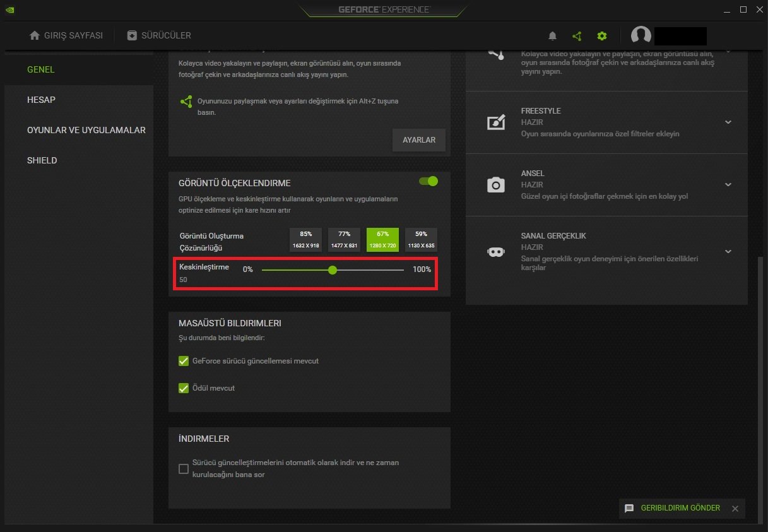Click the Sanal Gerçeklik VR headset icon
Viewport: 768px width, 532px height.
coord(496,252)
